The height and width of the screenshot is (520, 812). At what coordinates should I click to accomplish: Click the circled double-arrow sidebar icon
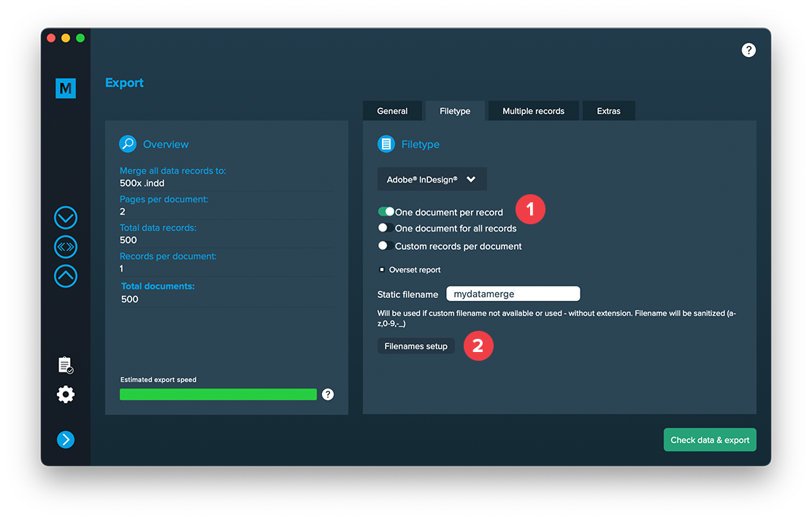click(66, 247)
